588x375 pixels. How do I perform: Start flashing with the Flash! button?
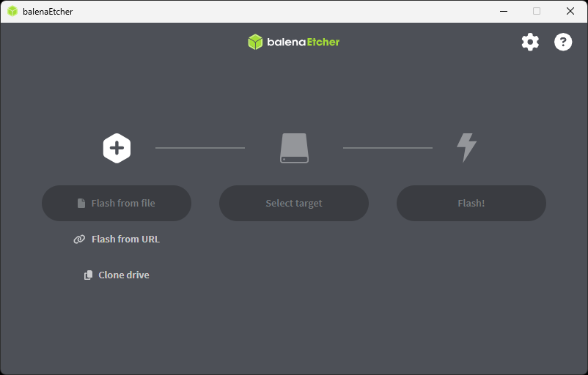[x=471, y=203]
